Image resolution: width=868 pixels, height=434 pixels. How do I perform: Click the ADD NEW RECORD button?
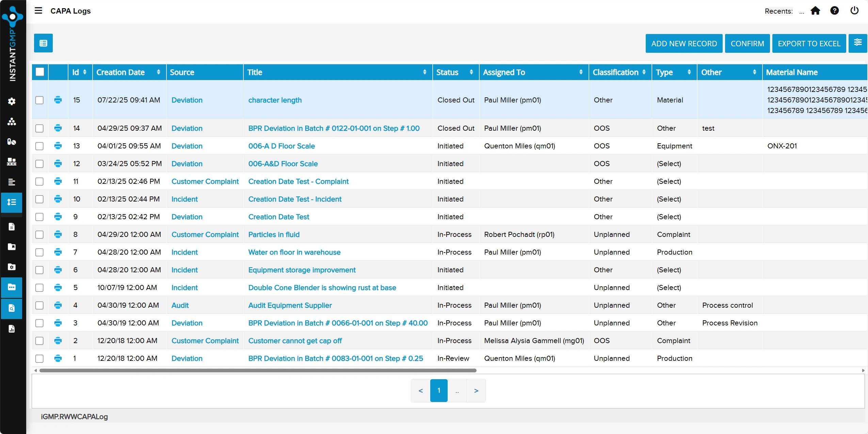pyautogui.click(x=684, y=44)
